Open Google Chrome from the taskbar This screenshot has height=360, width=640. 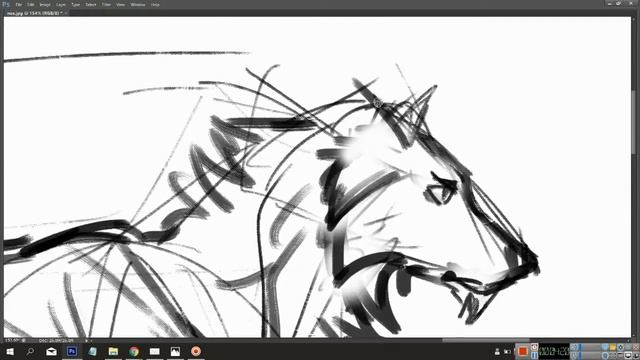coord(134,351)
